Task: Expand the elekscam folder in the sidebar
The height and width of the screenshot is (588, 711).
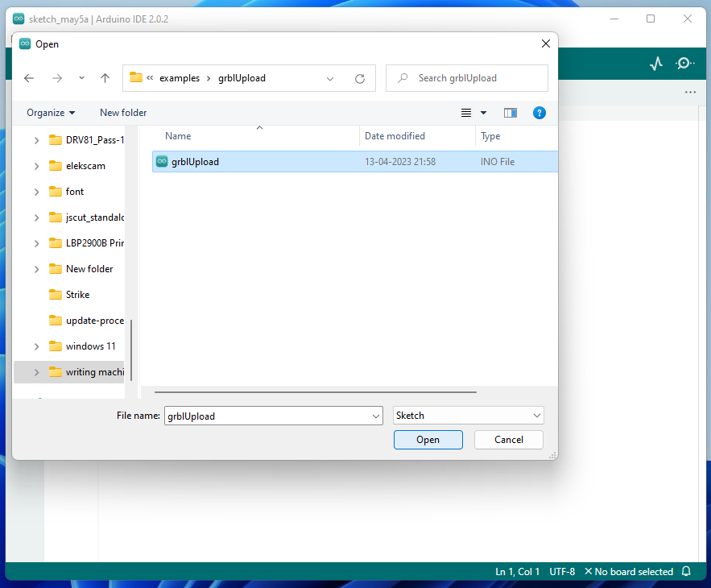Action: [35, 166]
